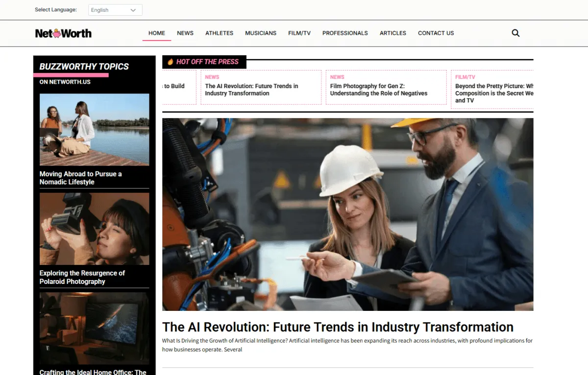Open the lakeside dock women thumbnail
This screenshot has height=375, width=588.
(x=95, y=130)
